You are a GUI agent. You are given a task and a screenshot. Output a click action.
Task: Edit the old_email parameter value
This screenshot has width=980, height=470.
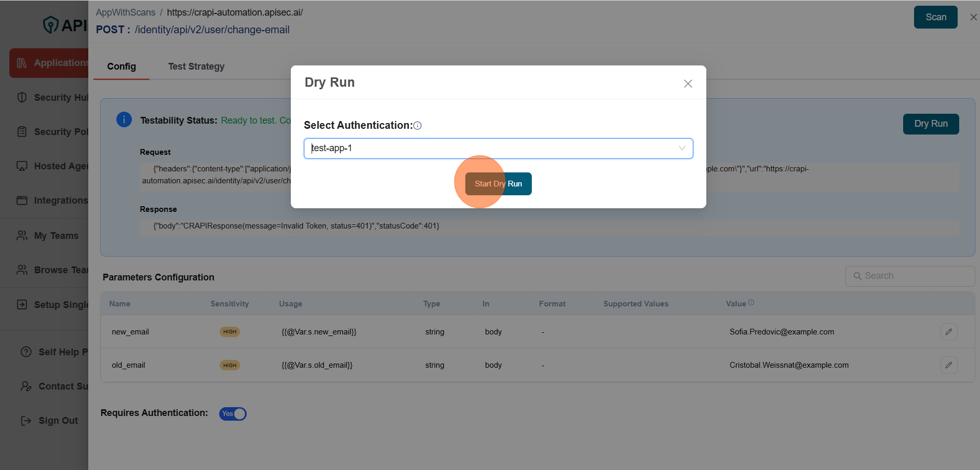coord(949,365)
